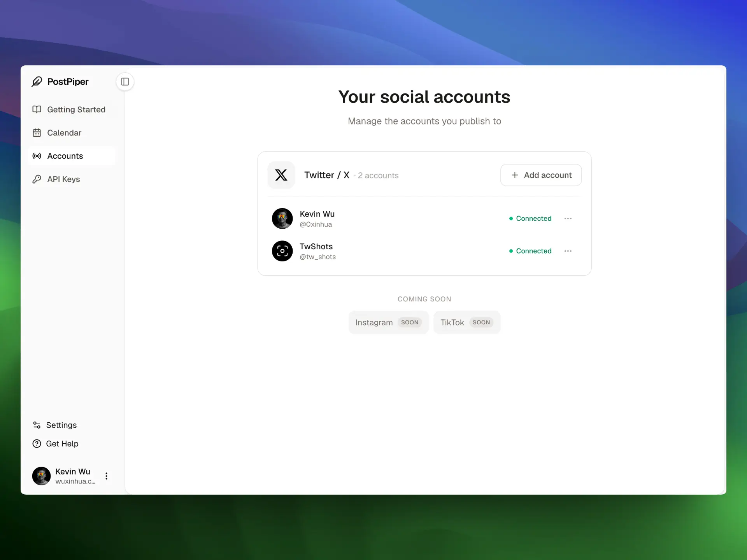Click the @tw_shots handle
The height and width of the screenshot is (560, 747).
tap(318, 257)
